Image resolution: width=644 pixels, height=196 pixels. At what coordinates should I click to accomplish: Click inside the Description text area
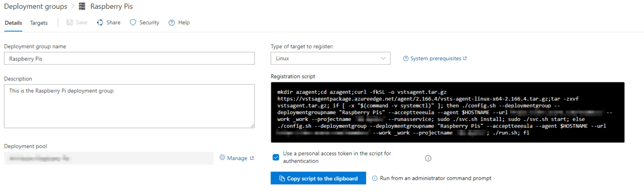click(129, 106)
